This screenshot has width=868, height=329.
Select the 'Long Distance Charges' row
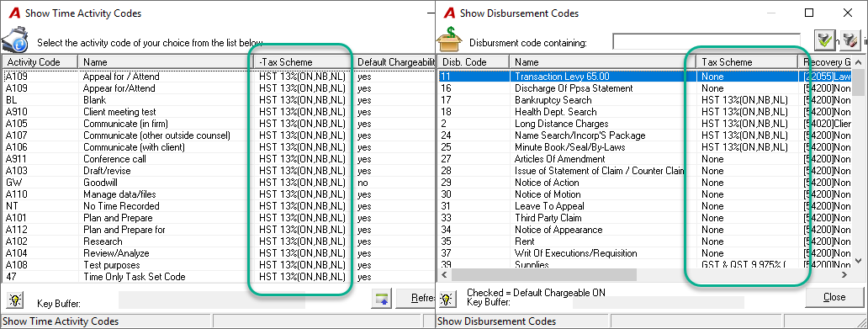(645, 124)
